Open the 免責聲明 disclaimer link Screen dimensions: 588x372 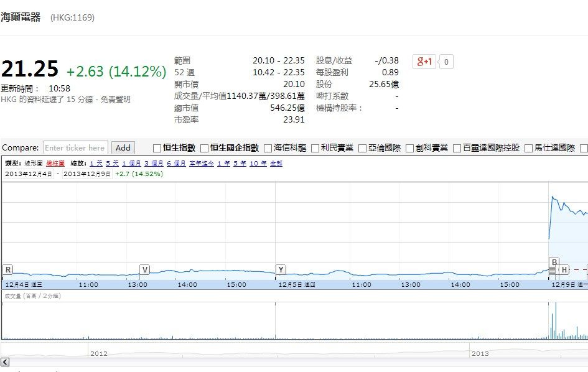pyautogui.click(x=117, y=100)
